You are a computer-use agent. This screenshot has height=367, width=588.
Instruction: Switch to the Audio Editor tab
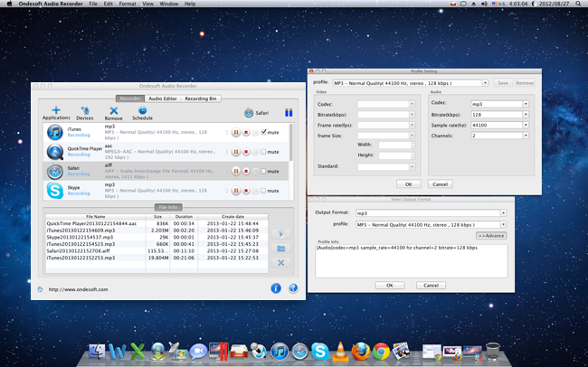tap(162, 98)
